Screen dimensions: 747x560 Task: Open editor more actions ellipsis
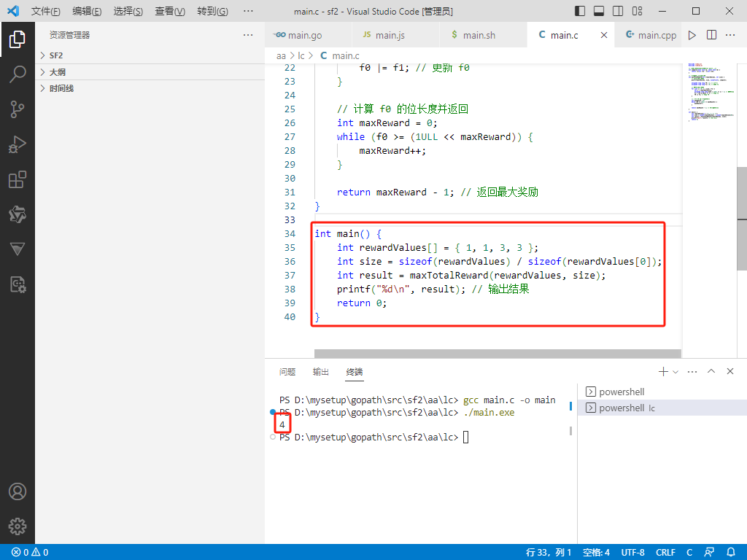click(729, 35)
